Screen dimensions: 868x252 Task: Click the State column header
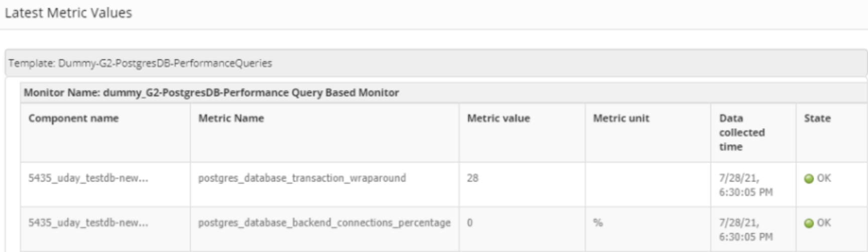(817, 118)
